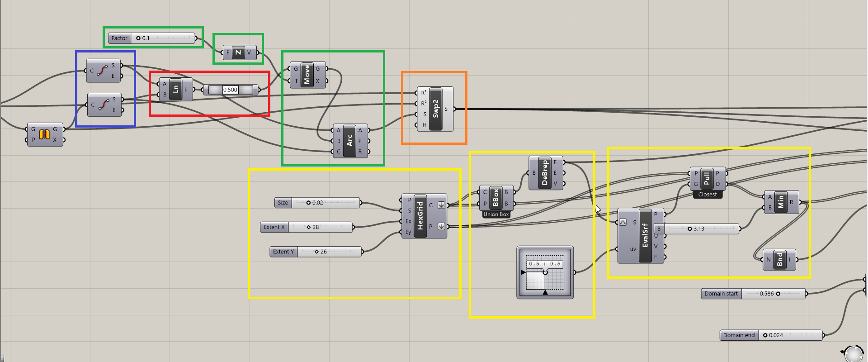The height and width of the screenshot is (362, 868).
Task: Click the reparameterize icon on EvalSrf S input
Action: click(623, 222)
